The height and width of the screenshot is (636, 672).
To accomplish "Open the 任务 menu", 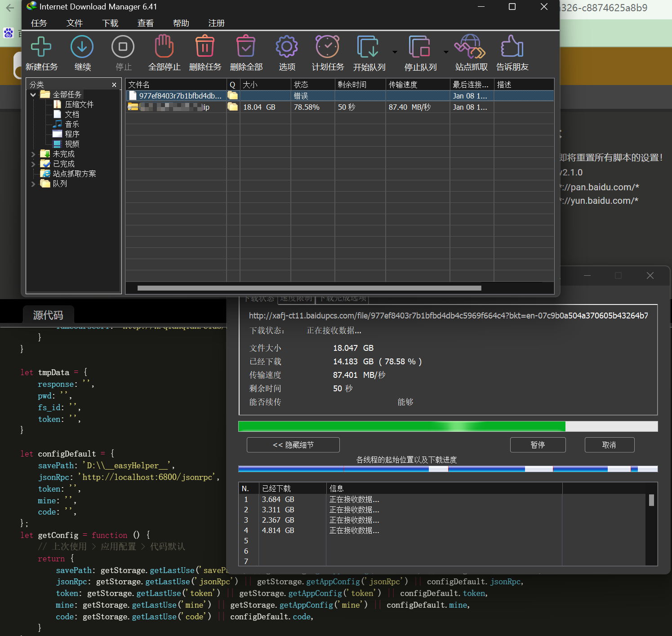I will click(x=39, y=23).
